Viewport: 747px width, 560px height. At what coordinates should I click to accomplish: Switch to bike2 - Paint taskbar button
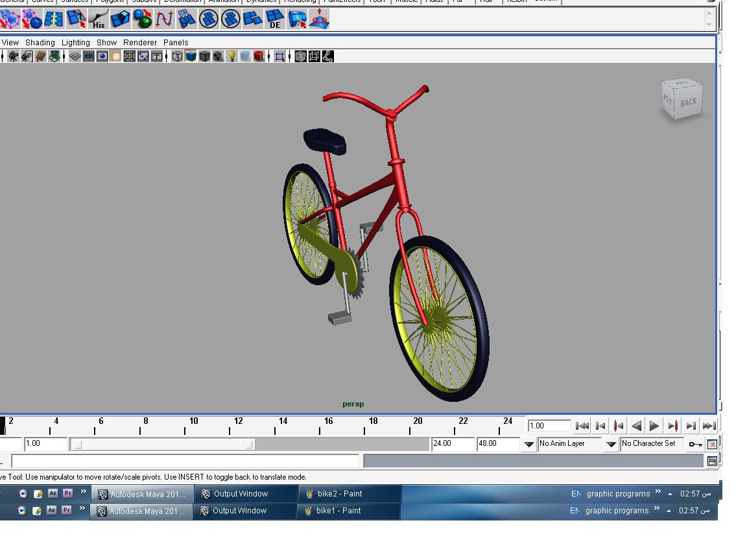tap(350, 494)
